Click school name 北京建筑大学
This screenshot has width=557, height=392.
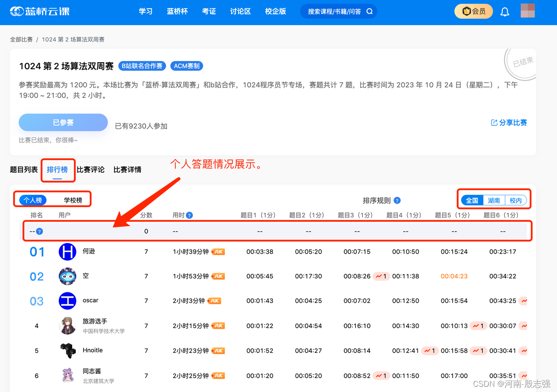(x=98, y=381)
